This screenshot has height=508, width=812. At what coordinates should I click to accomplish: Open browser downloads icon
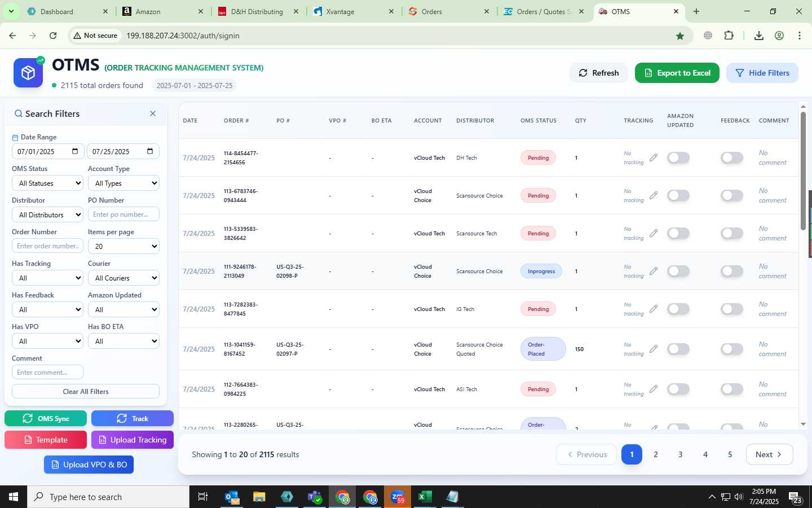pyautogui.click(x=759, y=36)
